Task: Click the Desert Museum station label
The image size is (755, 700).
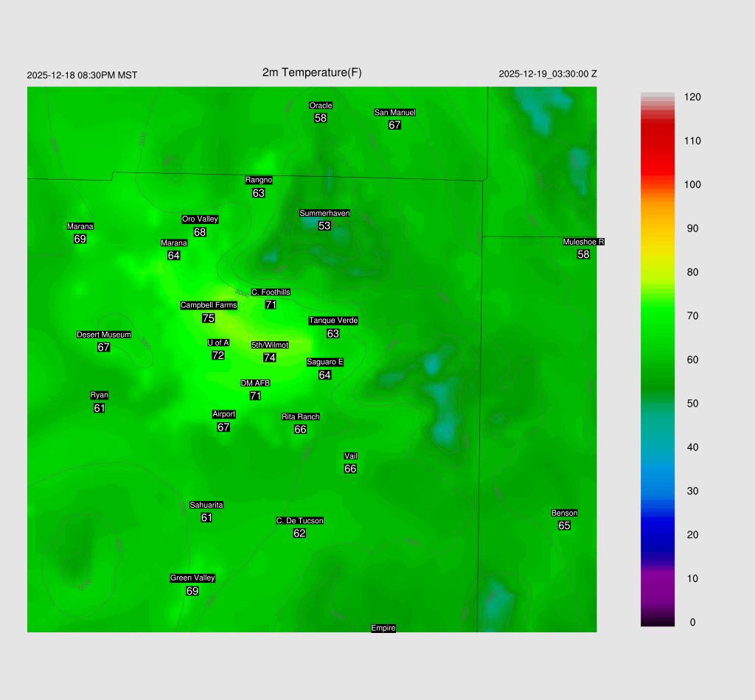Action: pos(104,335)
